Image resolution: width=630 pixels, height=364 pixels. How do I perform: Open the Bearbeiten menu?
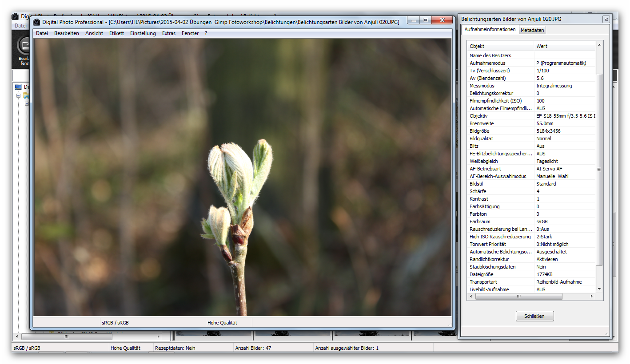point(67,33)
